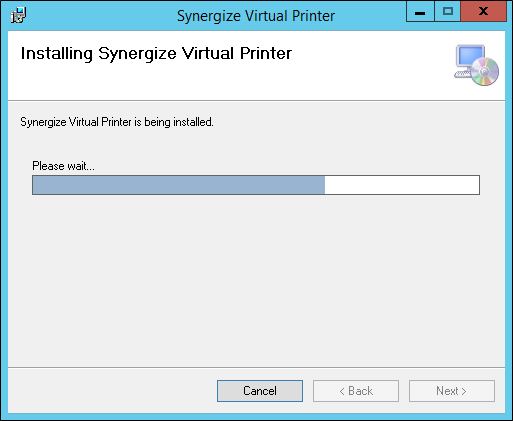
Task: Open the installer system menu icon in title bar
Action: pos(18,15)
